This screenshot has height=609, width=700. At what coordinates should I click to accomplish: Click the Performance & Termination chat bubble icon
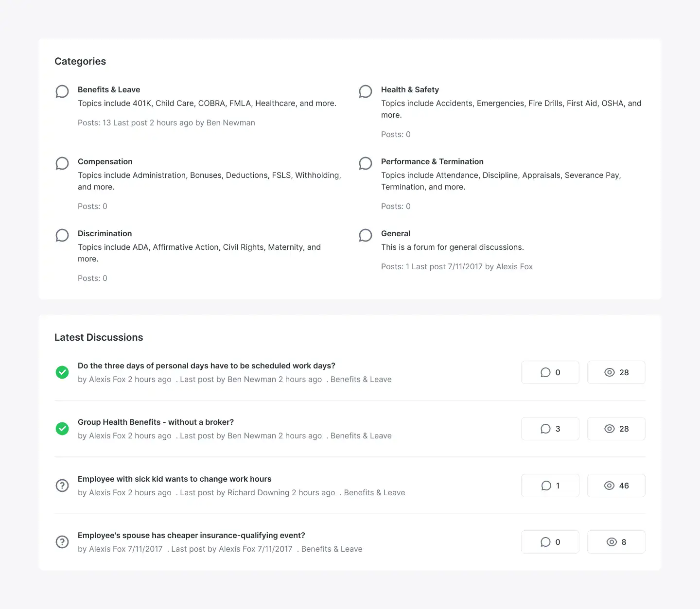tap(366, 163)
